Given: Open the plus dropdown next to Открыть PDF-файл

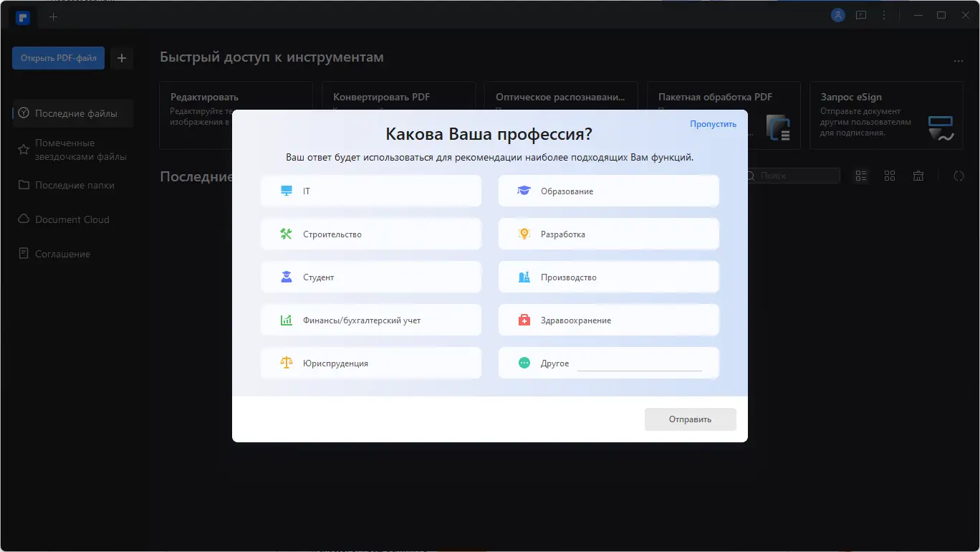Looking at the screenshot, I should click(x=121, y=58).
